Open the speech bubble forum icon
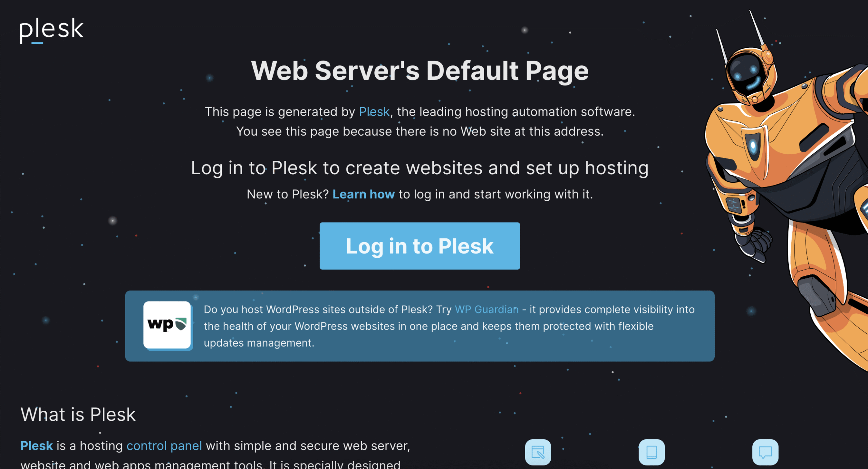 pyautogui.click(x=765, y=452)
